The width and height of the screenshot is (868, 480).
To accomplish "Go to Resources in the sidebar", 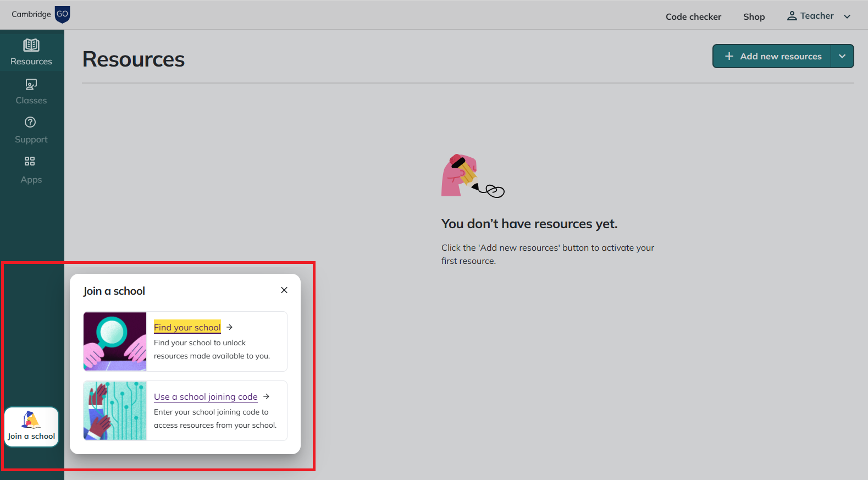I will click(x=31, y=52).
